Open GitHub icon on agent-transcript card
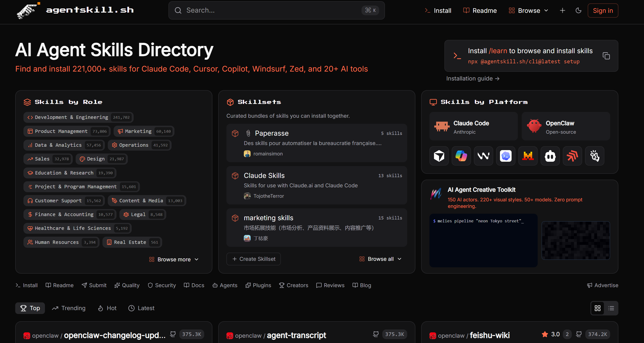 pyautogui.click(x=376, y=334)
